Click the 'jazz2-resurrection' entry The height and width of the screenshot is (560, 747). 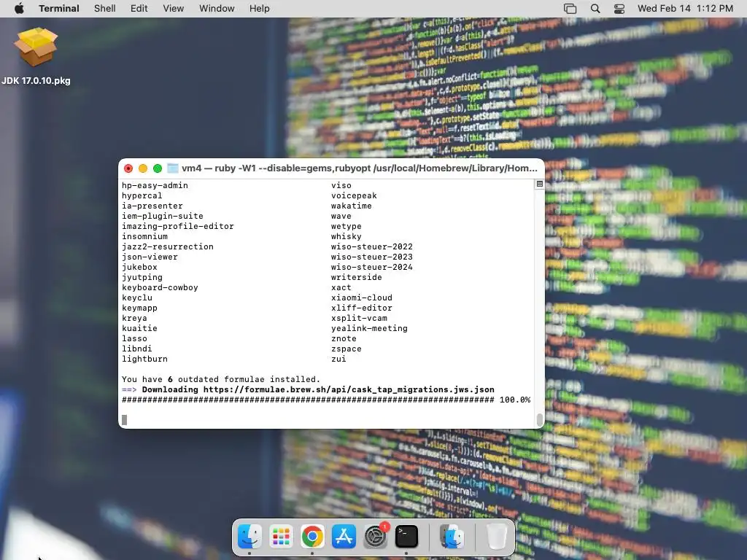point(168,246)
